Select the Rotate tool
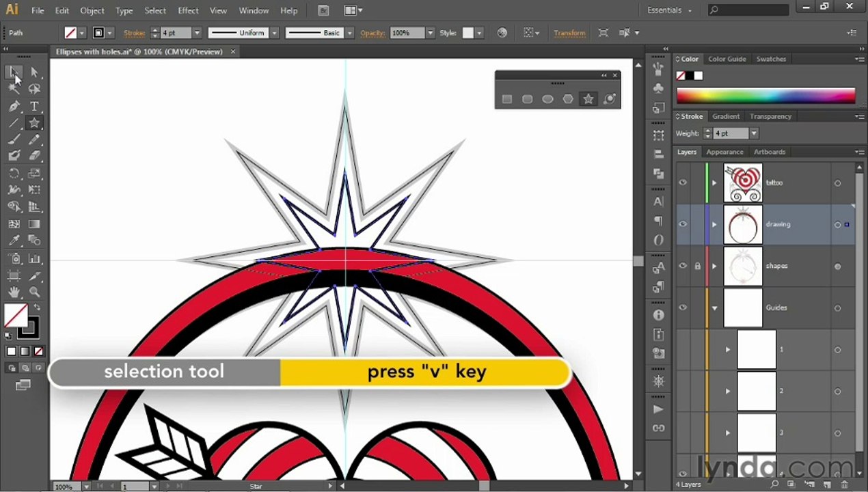868x492 pixels. click(x=14, y=174)
